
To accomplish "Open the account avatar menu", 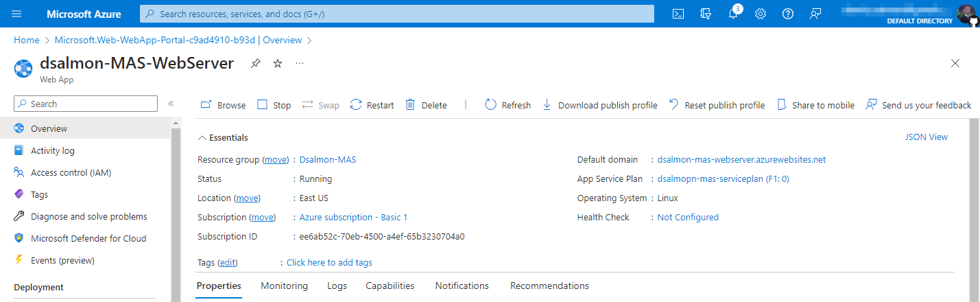I will (x=968, y=14).
